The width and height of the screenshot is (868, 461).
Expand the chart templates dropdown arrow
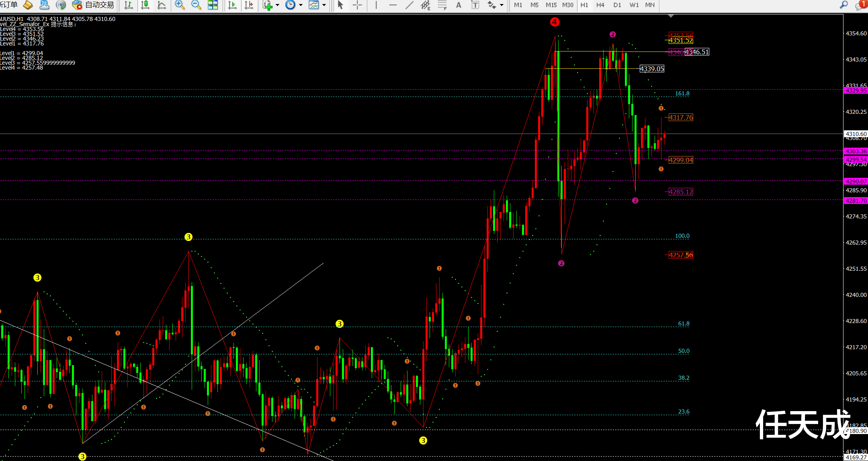(x=324, y=5)
